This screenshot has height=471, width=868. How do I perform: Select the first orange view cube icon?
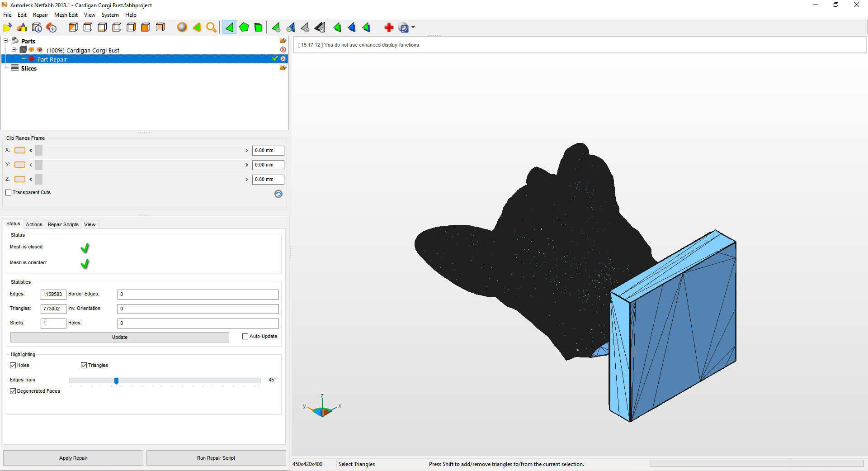73,28
